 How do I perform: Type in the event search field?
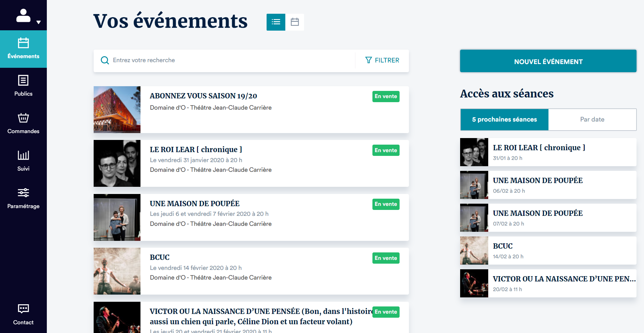click(x=231, y=60)
